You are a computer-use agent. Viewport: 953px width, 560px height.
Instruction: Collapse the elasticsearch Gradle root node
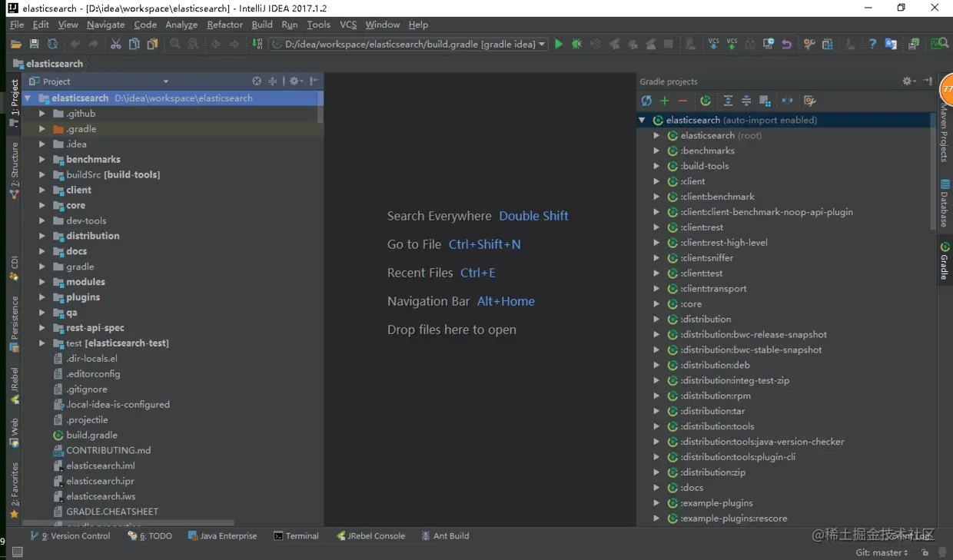[642, 120]
